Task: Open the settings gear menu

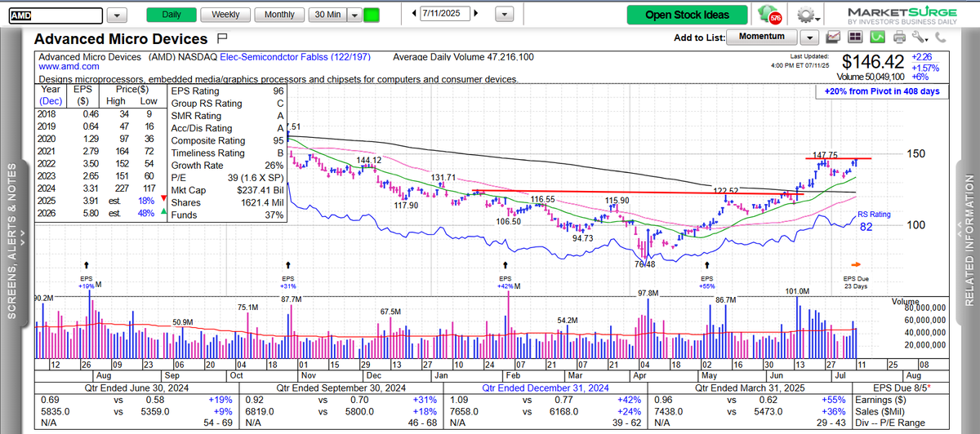Action: click(x=807, y=15)
